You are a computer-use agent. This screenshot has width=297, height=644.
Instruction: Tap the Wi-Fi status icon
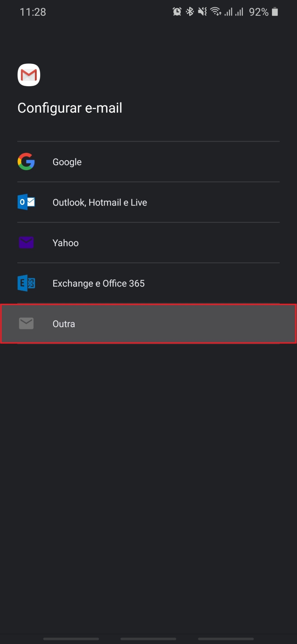pyautogui.click(x=215, y=12)
